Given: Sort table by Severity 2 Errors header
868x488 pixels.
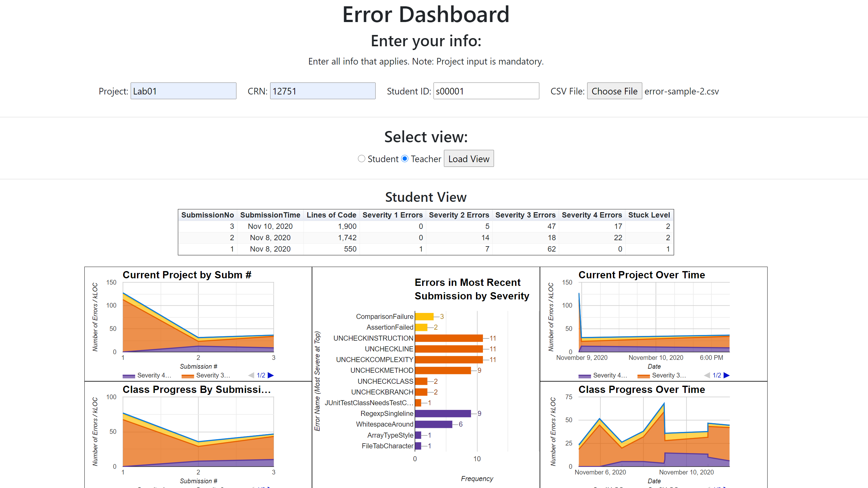Looking at the screenshot, I should (x=459, y=215).
